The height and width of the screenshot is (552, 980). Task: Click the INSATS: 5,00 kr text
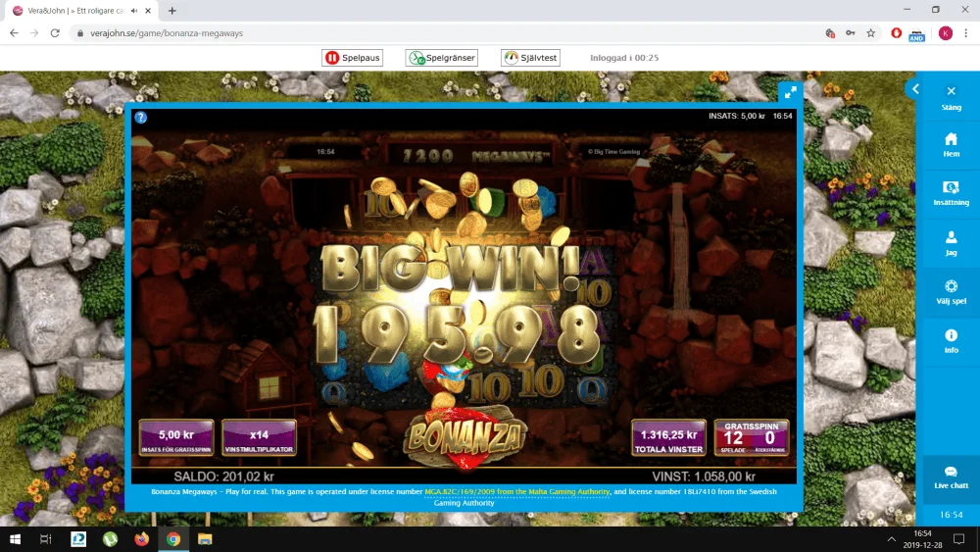tap(736, 117)
